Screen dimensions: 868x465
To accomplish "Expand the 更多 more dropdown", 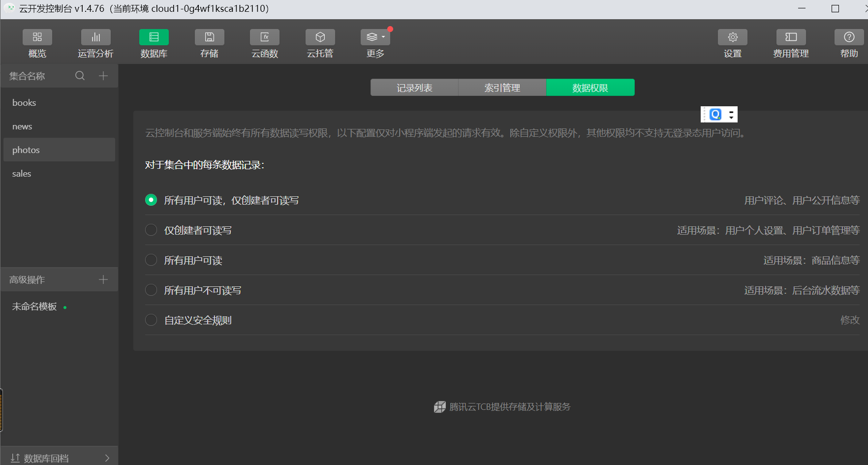I will (375, 37).
